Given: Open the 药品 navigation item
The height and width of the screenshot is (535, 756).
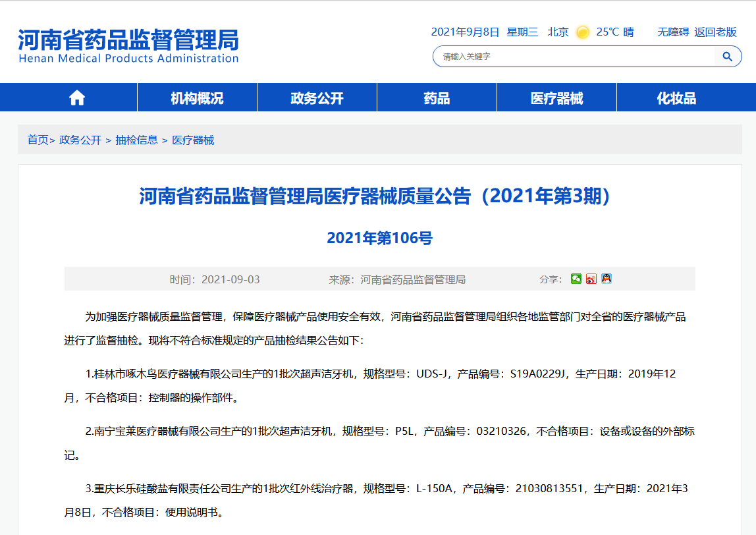Looking at the screenshot, I should pyautogui.click(x=437, y=98).
